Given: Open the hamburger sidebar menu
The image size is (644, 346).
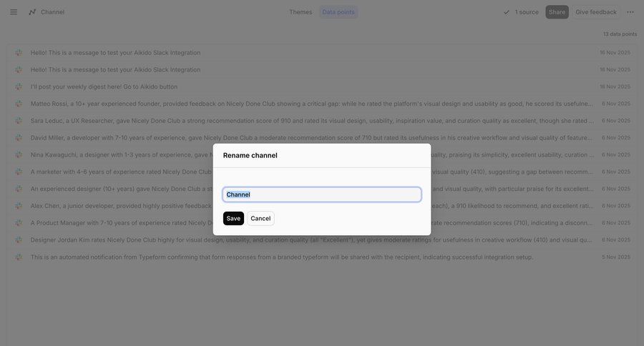Looking at the screenshot, I should (14, 12).
